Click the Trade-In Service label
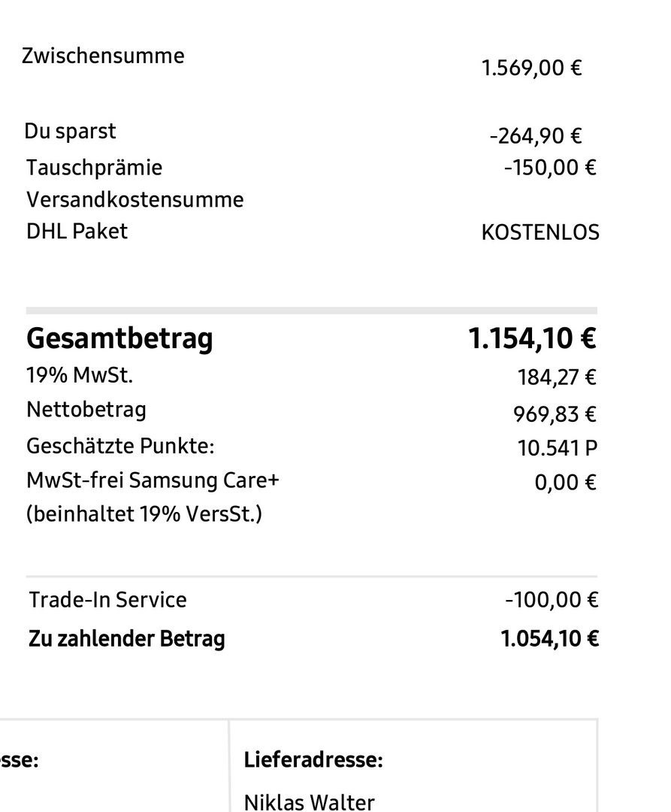 tap(107, 600)
